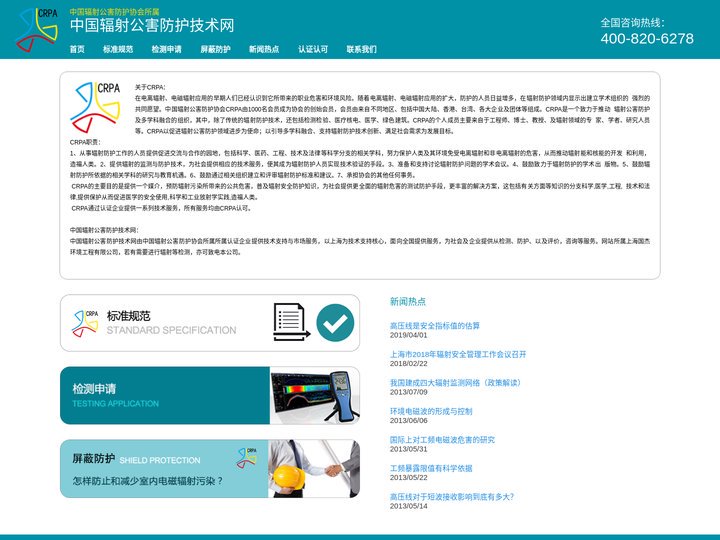This screenshot has height=540, width=720.
Task: Click the small CRPA logo on 屏蔽防护 banner
Action: click(247, 458)
